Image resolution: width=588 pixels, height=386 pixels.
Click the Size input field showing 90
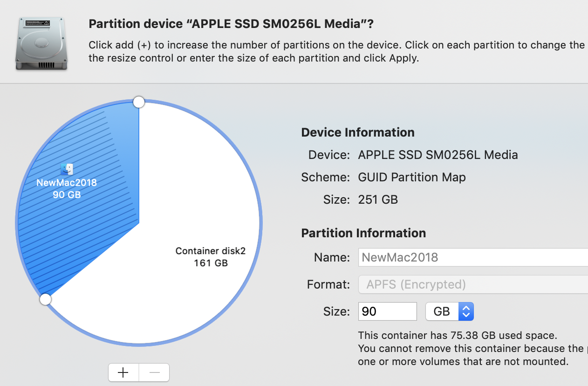coord(388,311)
